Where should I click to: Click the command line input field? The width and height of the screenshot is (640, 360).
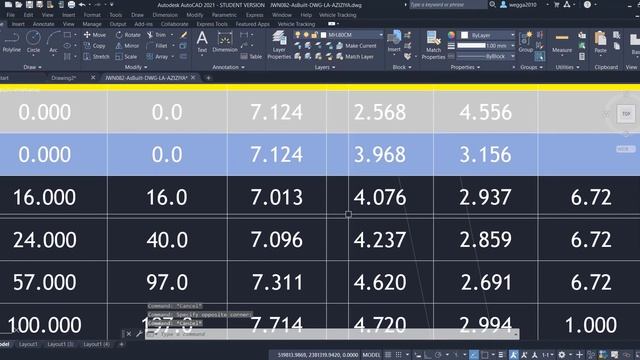[333, 334]
